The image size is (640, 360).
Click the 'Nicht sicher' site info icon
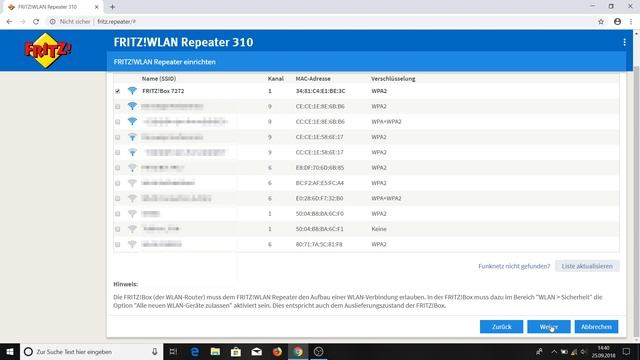(x=53, y=22)
